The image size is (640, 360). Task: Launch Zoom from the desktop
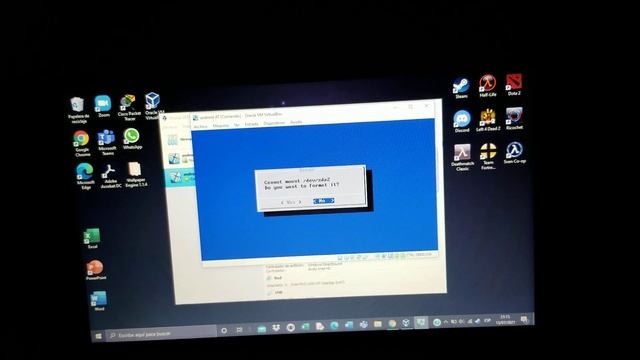pyautogui.click(x=103, y=106)
